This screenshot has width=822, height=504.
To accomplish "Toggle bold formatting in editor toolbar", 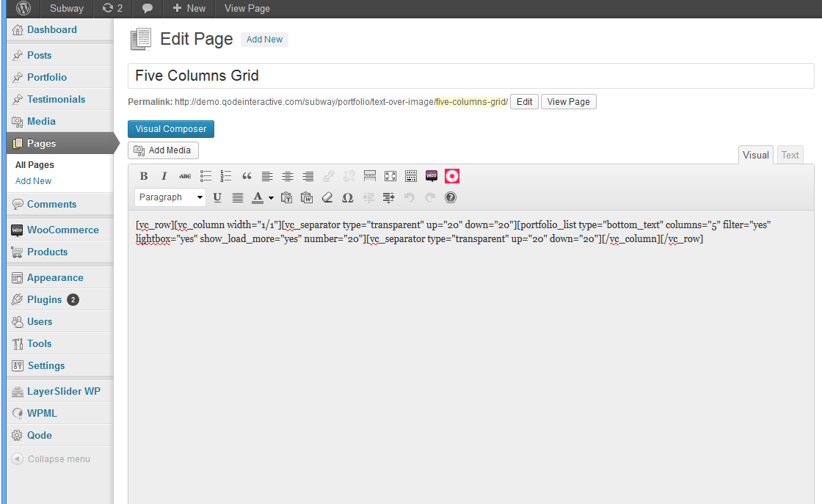I will pyautogui.click(x=144, y=176).
